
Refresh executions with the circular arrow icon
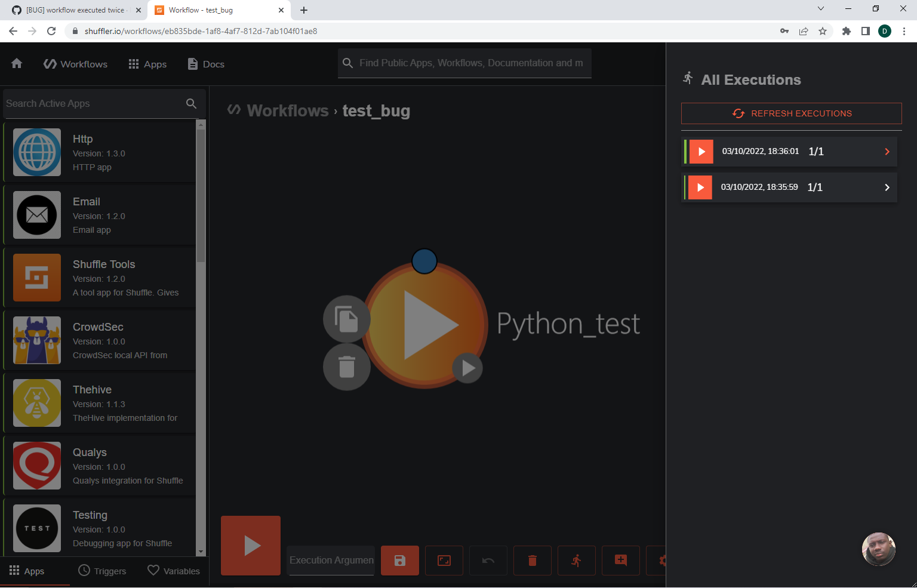click(738, 113)
